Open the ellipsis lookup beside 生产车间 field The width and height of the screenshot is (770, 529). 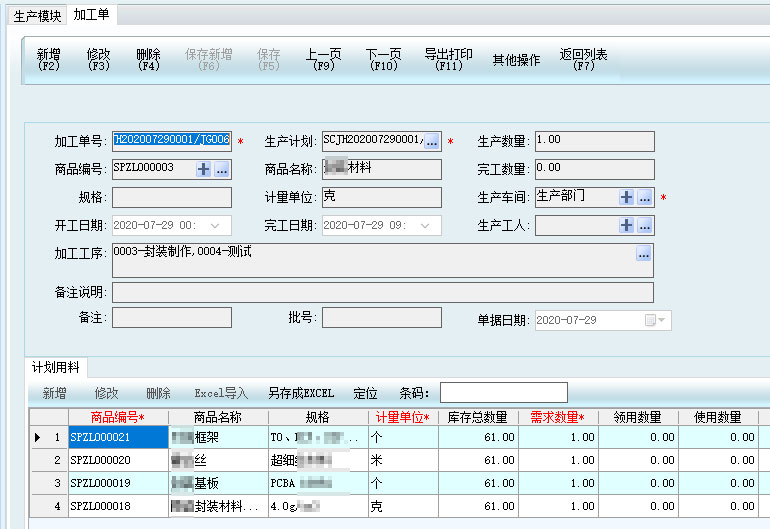[645, 197]
